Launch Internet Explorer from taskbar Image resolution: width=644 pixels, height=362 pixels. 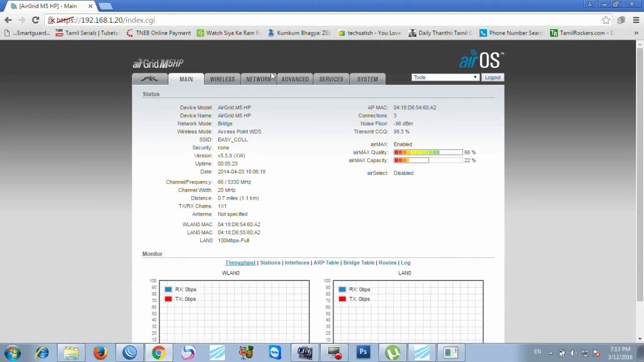point(42,352)
